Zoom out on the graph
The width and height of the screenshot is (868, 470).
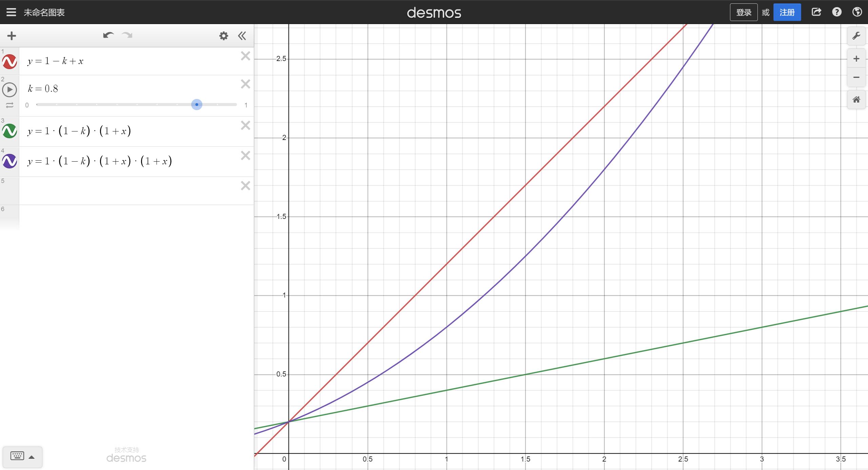856,77
